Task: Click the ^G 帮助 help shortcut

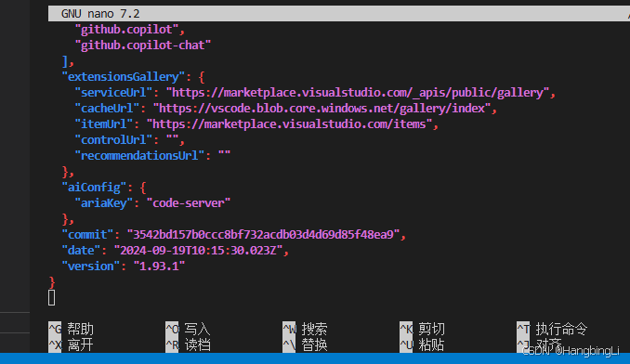Action: [72, 329]
